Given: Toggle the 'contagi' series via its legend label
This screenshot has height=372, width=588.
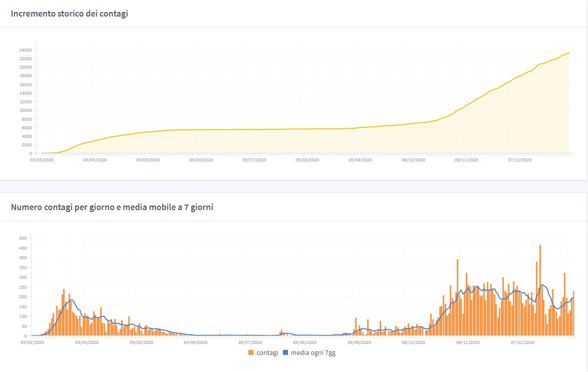Looking at the screenshot, I should point(267,353).
